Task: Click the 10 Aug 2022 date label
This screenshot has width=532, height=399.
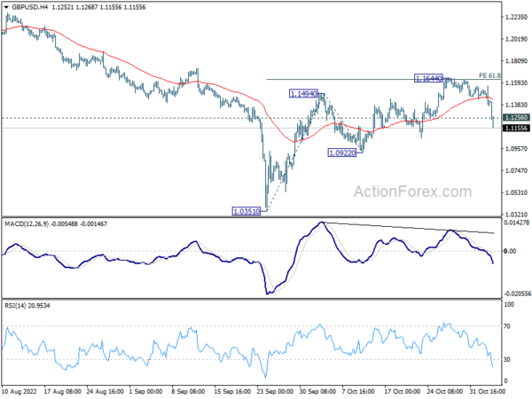Action: click(x=20, y=392)
